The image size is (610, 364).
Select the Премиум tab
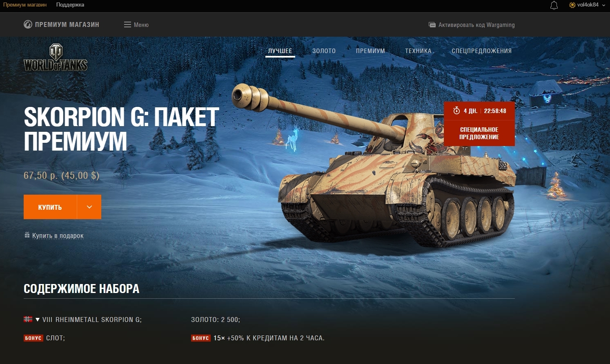tap(370, 51)
